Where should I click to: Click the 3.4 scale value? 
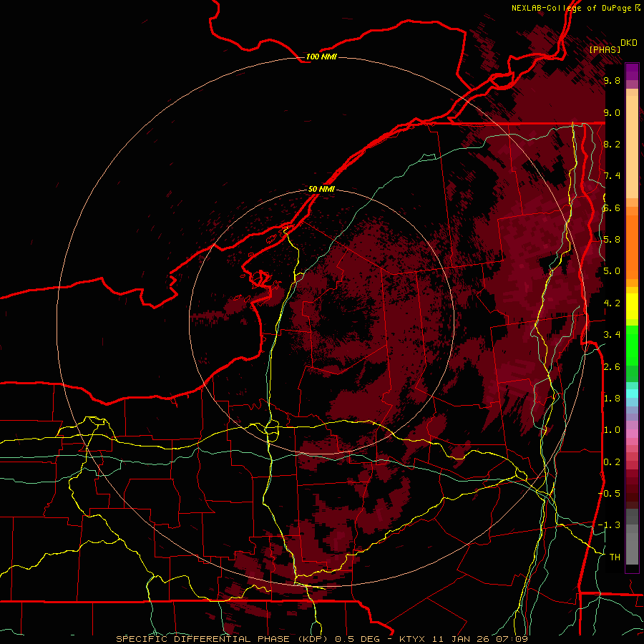pos(612,335)
